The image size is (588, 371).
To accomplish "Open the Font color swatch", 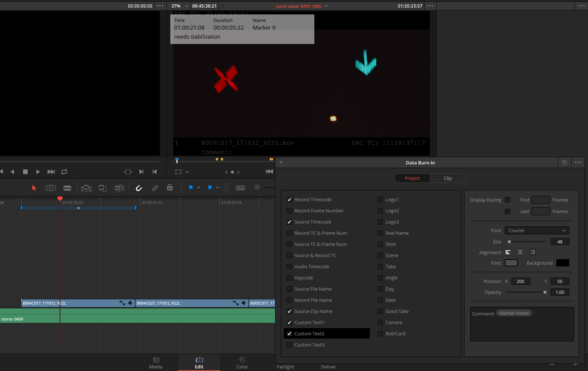I will 511,263.
